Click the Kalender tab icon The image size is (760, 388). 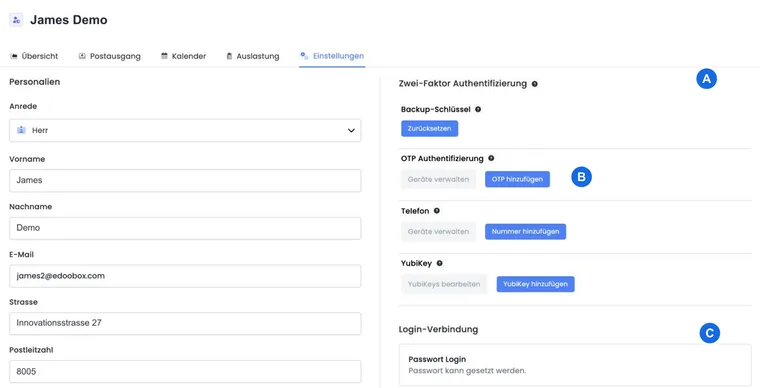click(x=164, y=56)
